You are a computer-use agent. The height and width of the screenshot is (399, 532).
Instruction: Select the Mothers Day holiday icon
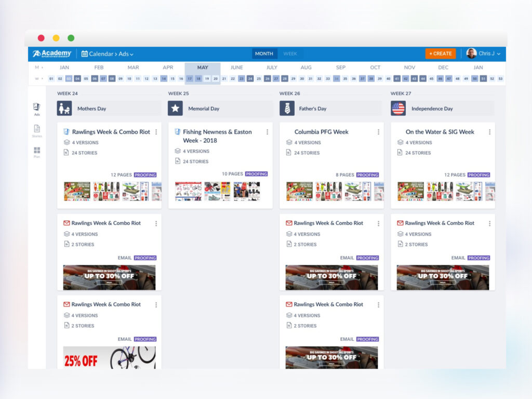(64, 108)
